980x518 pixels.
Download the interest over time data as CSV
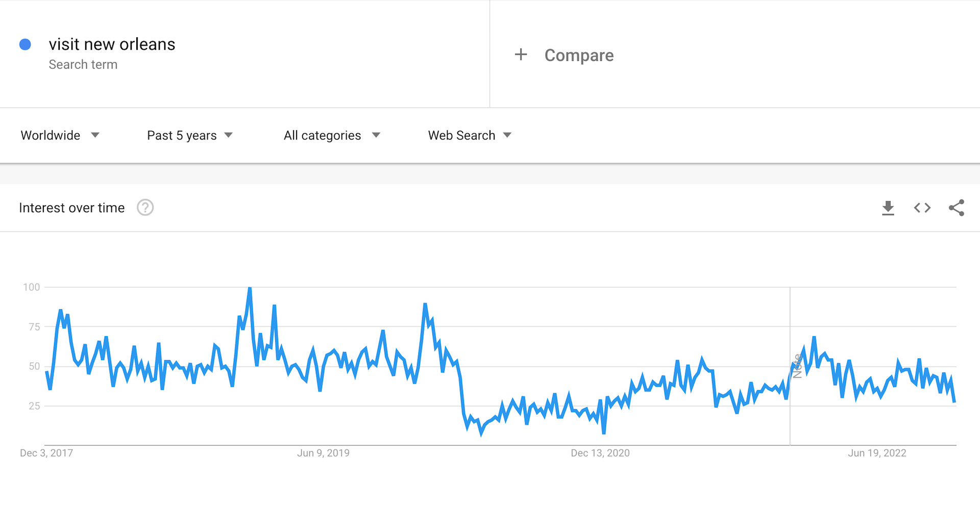pyautogui.click(x=888, y=207)
